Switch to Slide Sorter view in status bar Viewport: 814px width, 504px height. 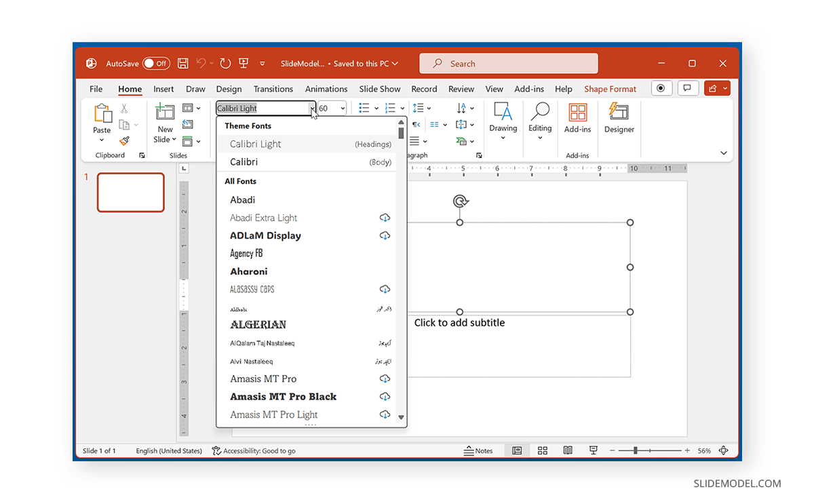[x=542, y=450]
